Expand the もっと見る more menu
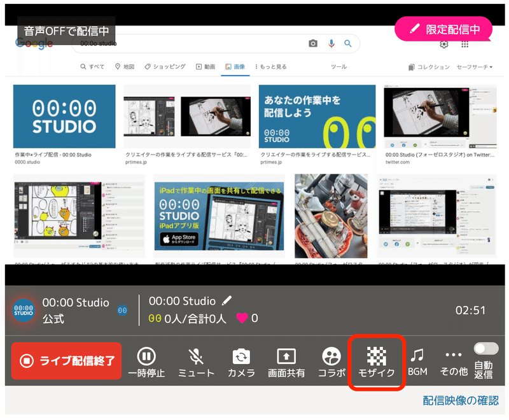This screenshot has width=509, height=420. (271, 67)
